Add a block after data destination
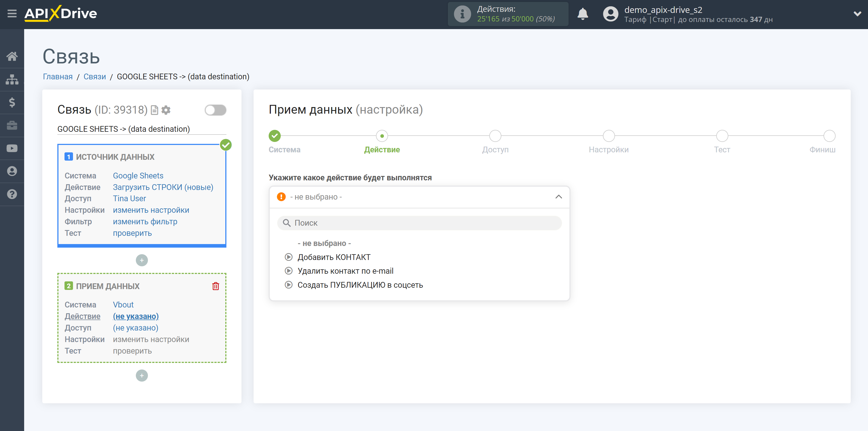Image resolution: width=868 pixels, height=431 pixels. tap(142, 376)
